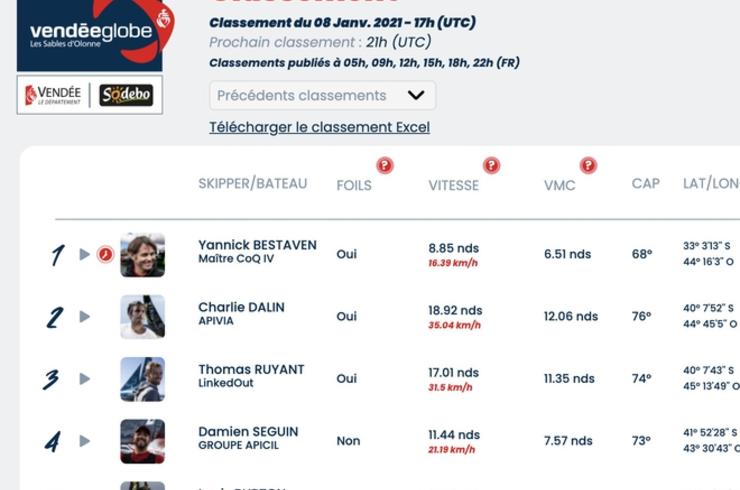Click the Vendée département logo
The image size is (740, 490).
pyautogui.click(x=53, y=95)
